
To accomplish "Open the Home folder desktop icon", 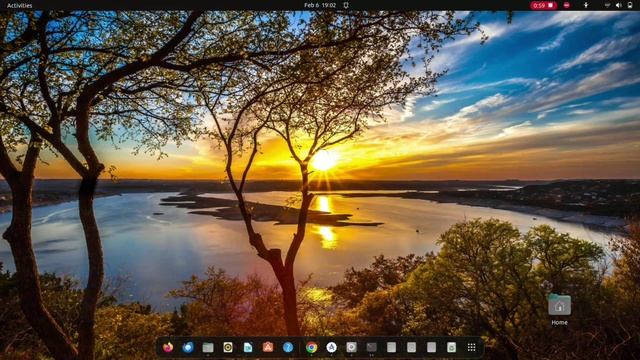I will click(559, 309).
